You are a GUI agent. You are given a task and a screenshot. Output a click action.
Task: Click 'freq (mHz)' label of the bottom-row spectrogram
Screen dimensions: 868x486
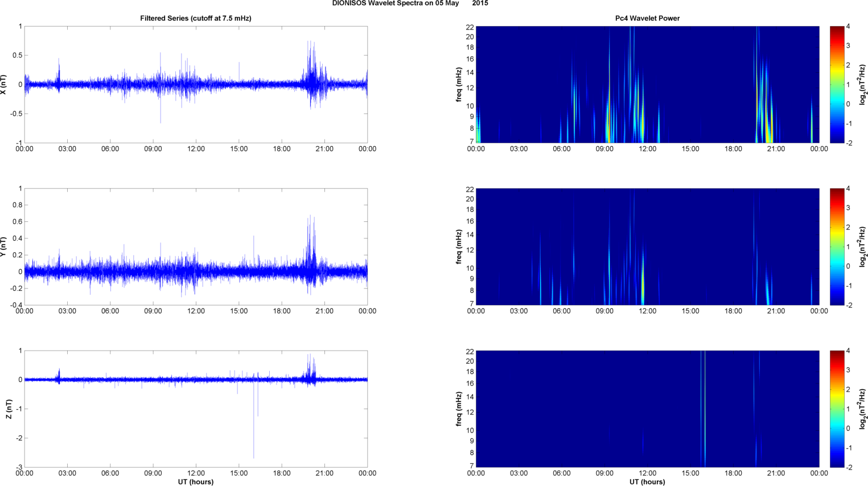pyautogui.click(x=459, y=409)
